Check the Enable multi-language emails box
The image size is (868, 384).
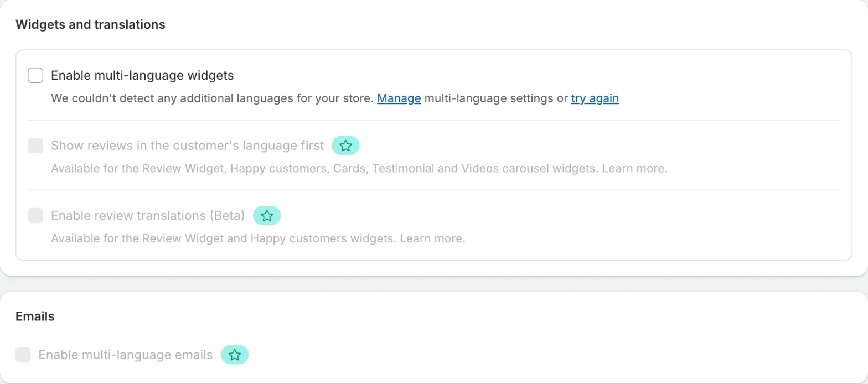[23, 355]
